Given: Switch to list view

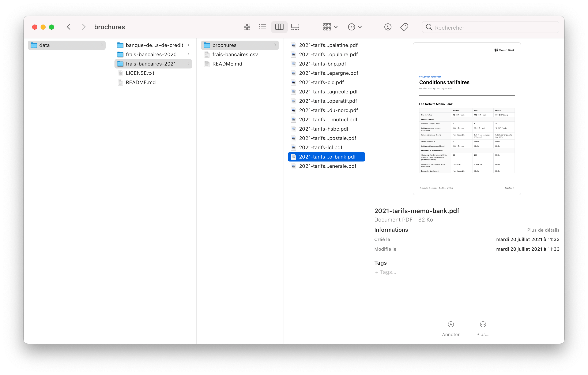Looking at the screenshot, I should (x=262, y=27).
